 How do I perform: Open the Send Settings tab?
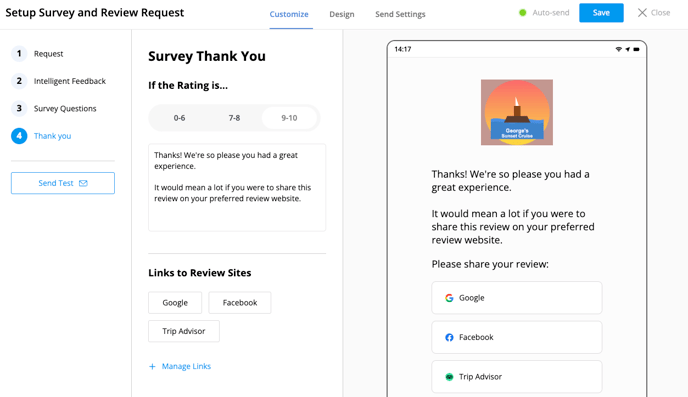[400, 14]
